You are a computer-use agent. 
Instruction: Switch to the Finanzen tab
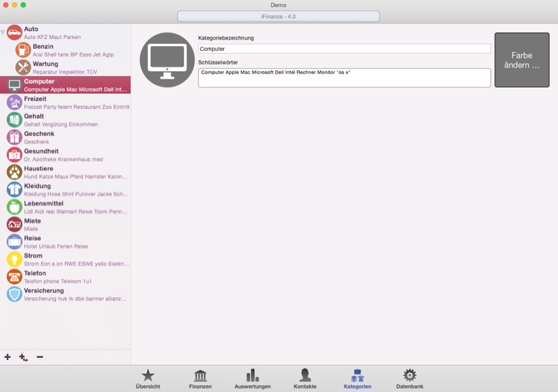tap(200, 379)
